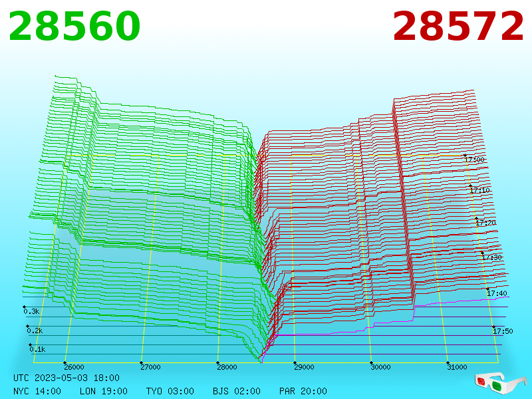This screenshot has width=532, height=399.
Task: Click the 30000 price axis label
Action: coord(380,367)
